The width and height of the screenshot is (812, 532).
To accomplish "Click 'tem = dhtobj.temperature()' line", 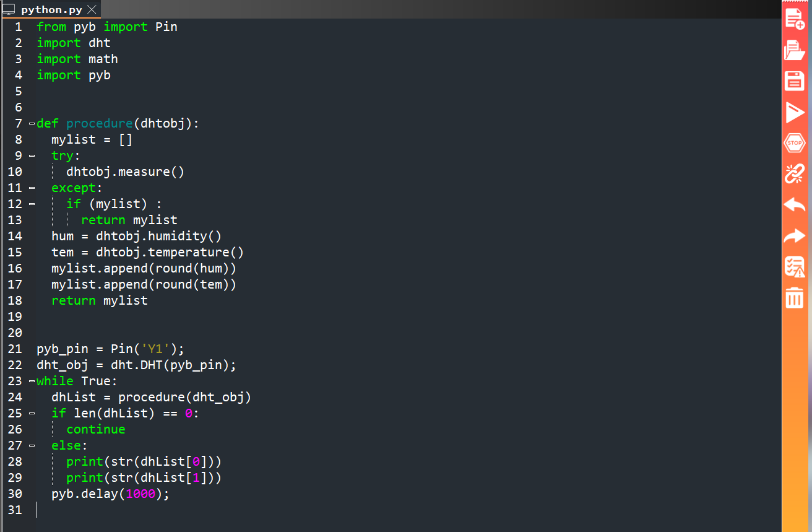I will [x=148, y=252].
